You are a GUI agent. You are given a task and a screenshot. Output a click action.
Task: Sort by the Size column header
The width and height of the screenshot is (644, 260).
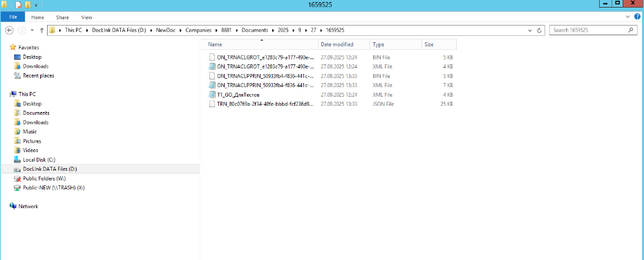tap(439, 44)
